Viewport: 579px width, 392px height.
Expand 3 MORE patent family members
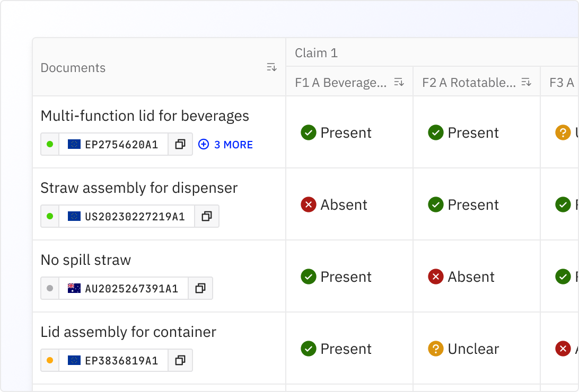(x=226, y=145)
